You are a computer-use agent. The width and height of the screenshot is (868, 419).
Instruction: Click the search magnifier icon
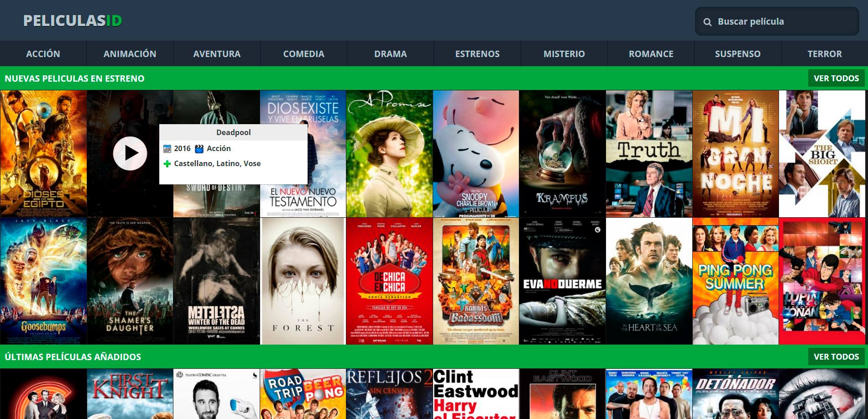click(707, 22)
